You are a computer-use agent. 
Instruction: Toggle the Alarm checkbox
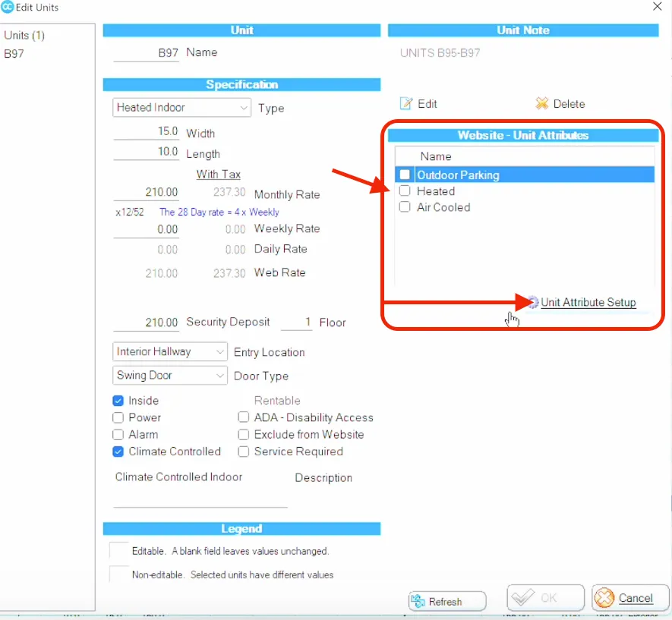[x=118, y=435]
